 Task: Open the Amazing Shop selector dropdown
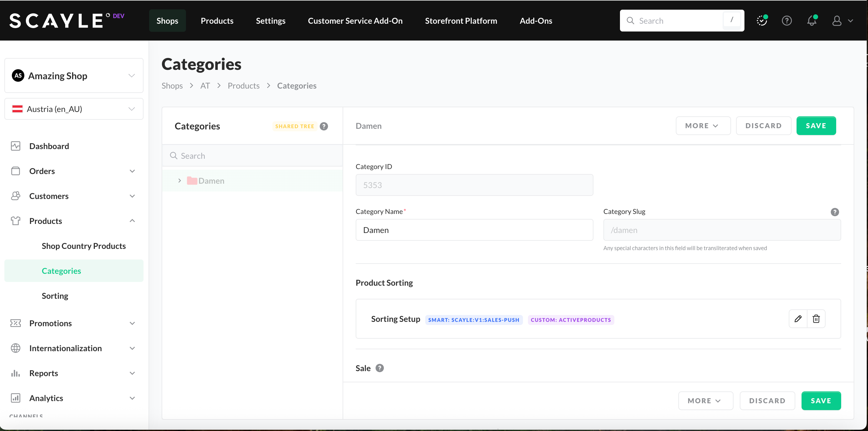[x=74, y=76]
